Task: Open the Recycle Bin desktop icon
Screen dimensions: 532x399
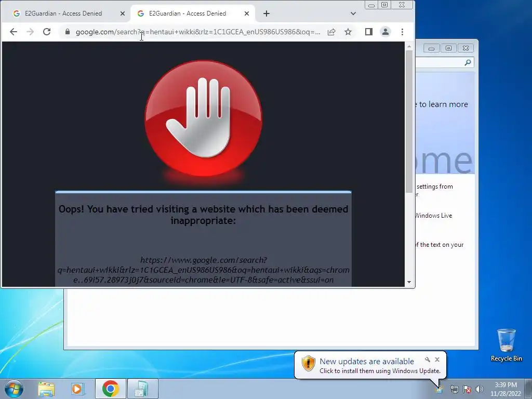Action: tap(506, 345)
